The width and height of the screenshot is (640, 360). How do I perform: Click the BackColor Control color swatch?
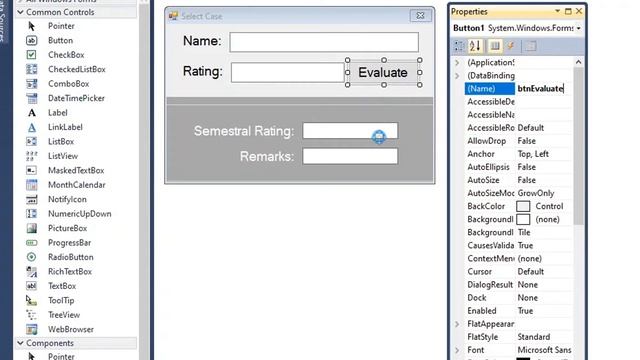[x=523, y=207]
